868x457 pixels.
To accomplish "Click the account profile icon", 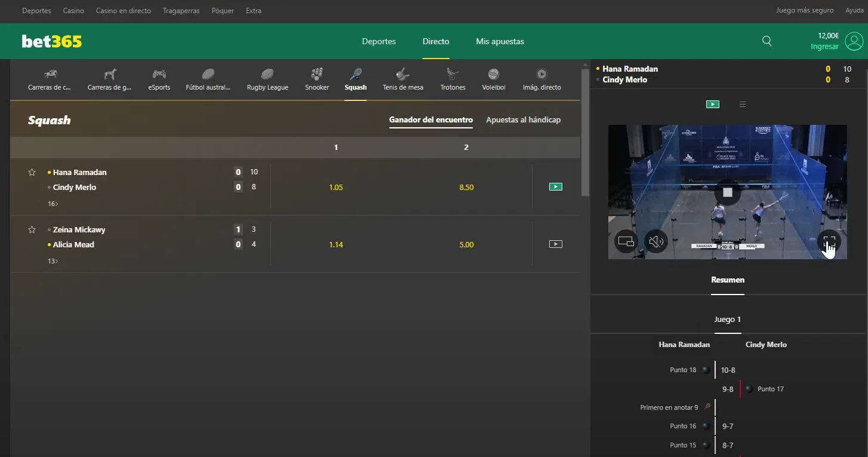I will click(x=854, y=41).
